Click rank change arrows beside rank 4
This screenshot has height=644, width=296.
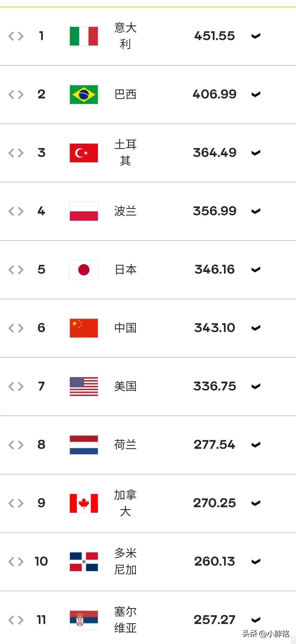click(x=16, y=211)
